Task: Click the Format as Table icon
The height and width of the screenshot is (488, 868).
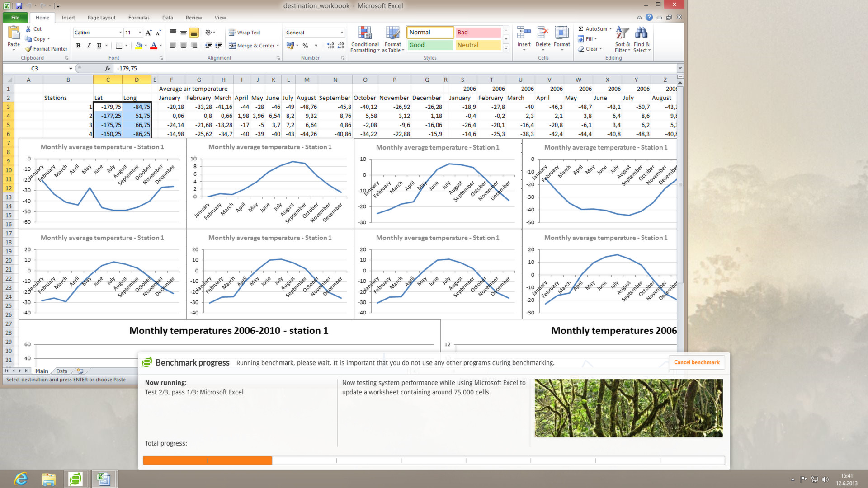Action: [x=392, y=33]
